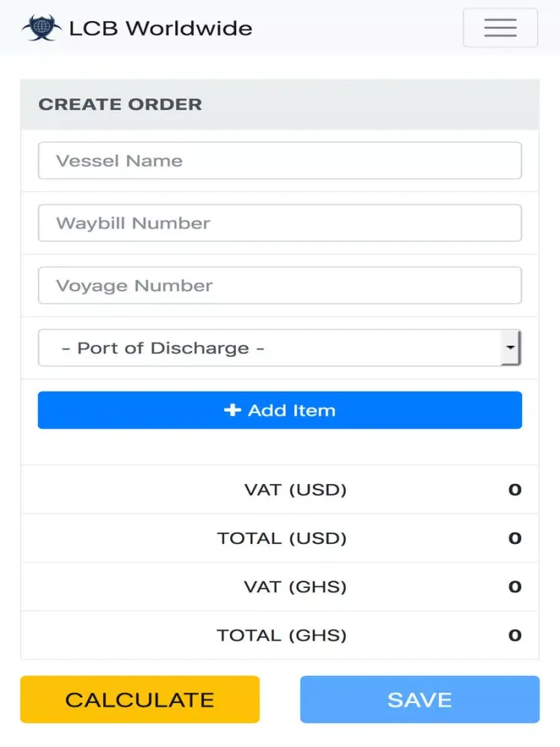Hit the yellow CALCULATE button
The width and height of the screenshot is (560, 747).
[x=140, y=699]
